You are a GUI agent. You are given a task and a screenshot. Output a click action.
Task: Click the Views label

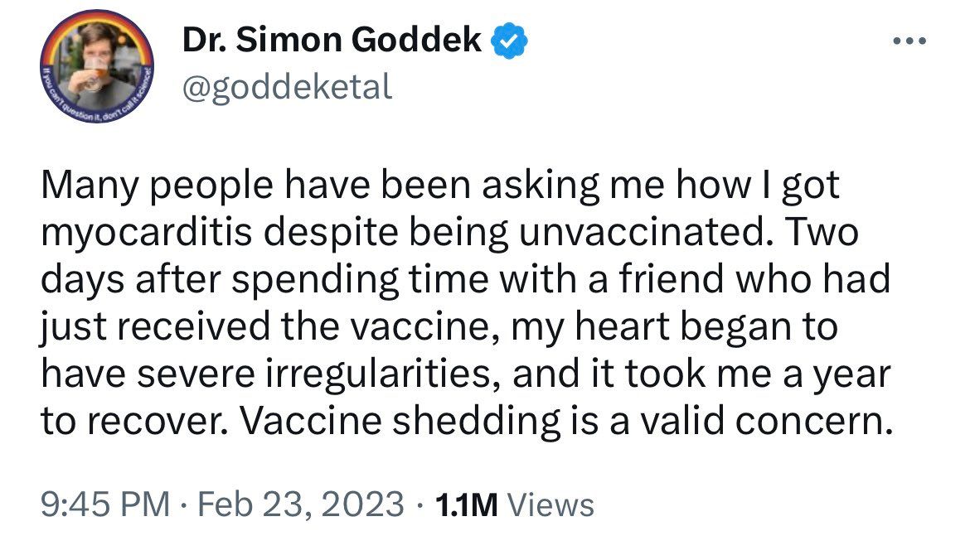550,504
